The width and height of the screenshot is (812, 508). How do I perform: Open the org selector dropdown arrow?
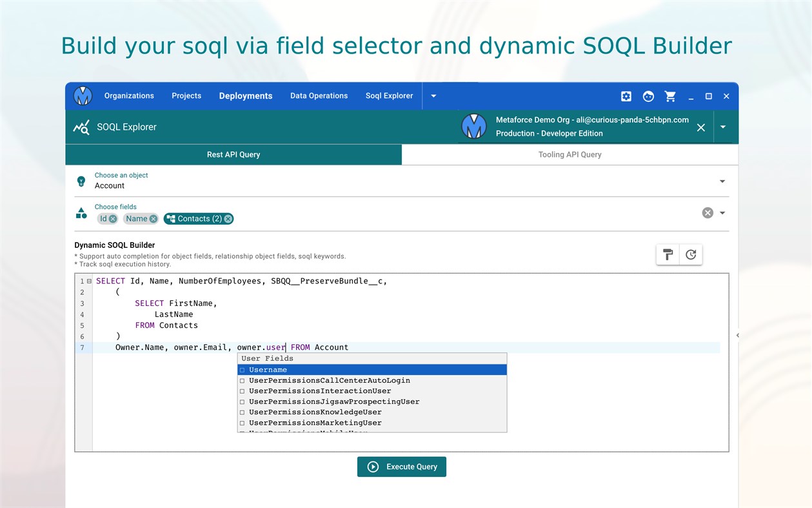(723, 127)
